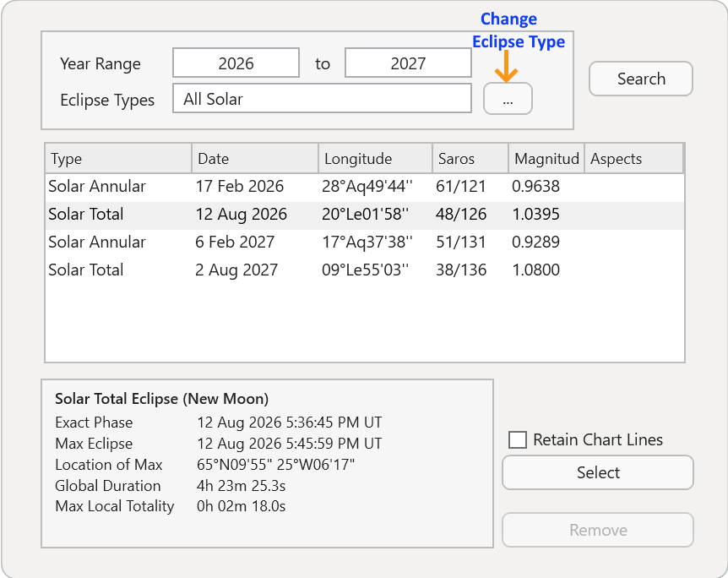Click date cell 17 Feb 2026
This screenshot has width=728, height=578.
coord(240,186)
